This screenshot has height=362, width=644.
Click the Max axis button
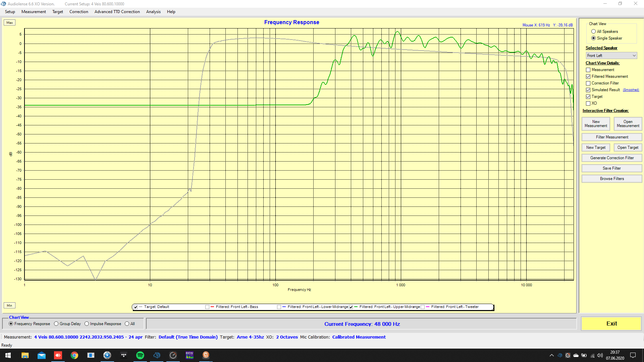pyautogui.click(x=9, y=23)
